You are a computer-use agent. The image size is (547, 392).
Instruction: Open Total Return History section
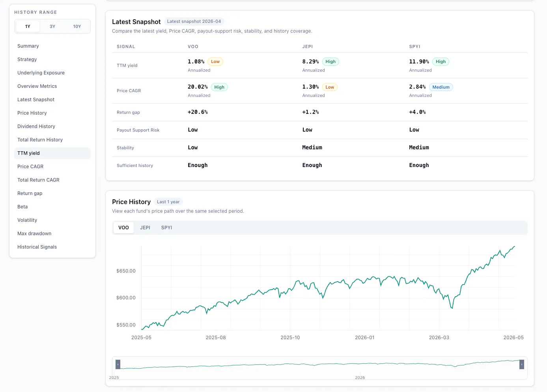[52, 140]
